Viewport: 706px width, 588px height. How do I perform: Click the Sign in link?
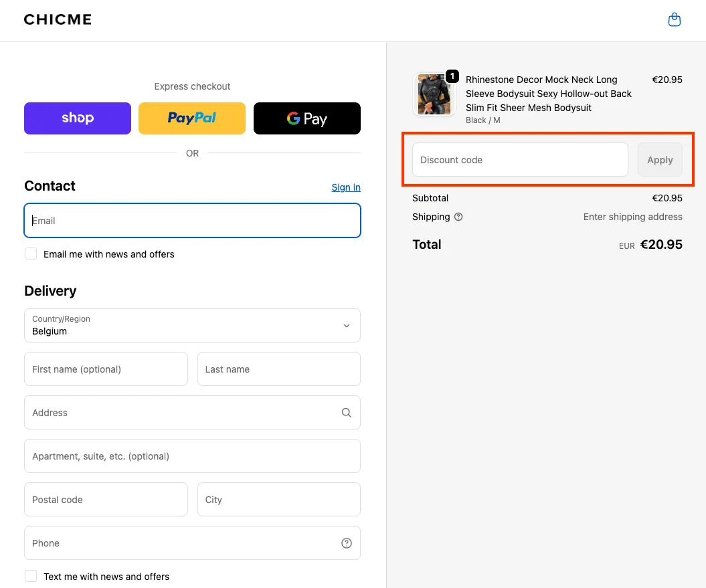pos(346,187)
